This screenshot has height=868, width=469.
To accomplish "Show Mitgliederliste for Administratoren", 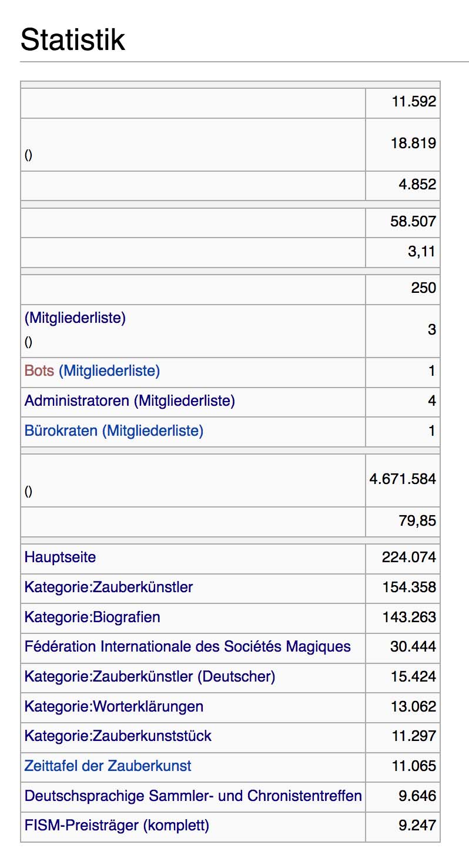I will click(185, 401).
